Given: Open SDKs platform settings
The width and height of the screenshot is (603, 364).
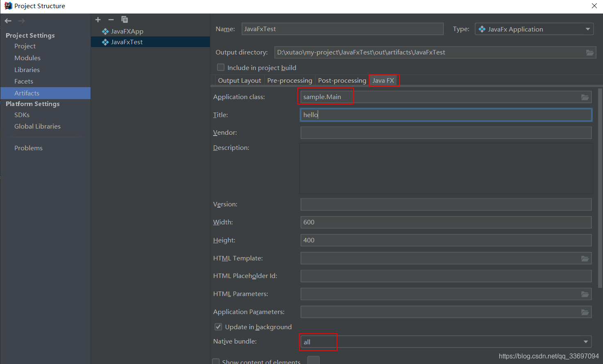Looking at the screenshot, I should (22, 115).
